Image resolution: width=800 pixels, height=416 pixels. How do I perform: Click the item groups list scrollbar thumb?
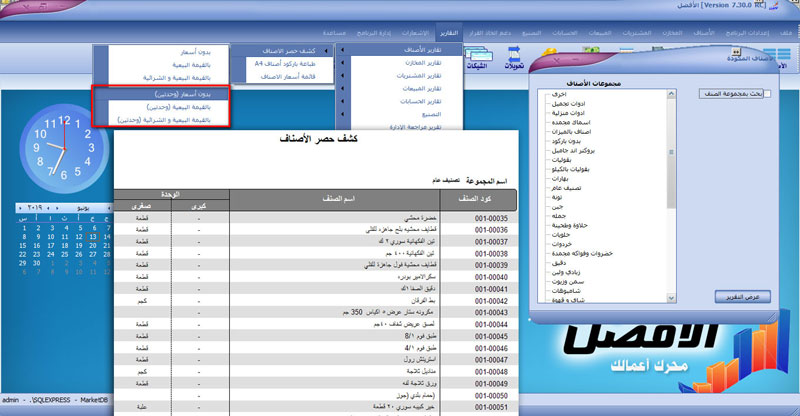(x=671, y=153)
